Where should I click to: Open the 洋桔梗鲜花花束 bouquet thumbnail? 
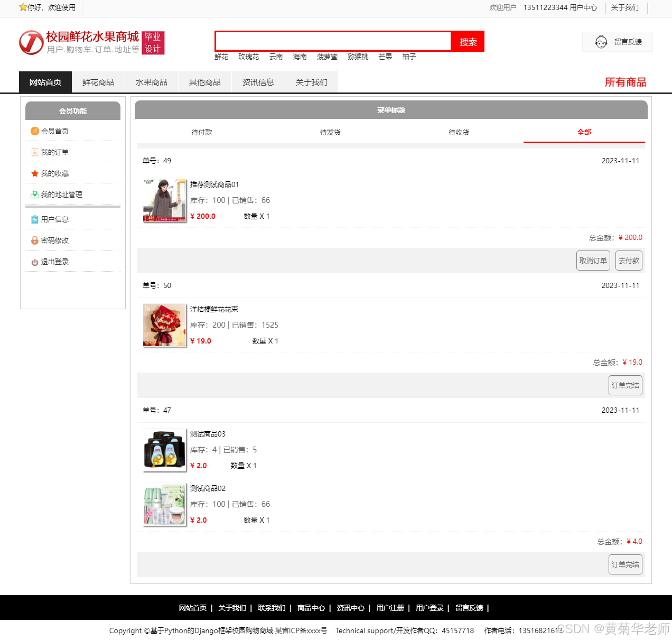pos(165,325)
